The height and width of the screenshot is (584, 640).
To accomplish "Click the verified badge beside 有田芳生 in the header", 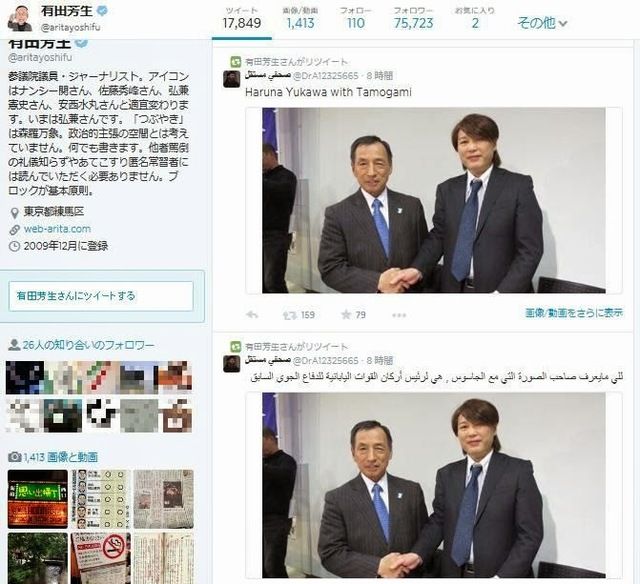I will (x=102, y=11).
